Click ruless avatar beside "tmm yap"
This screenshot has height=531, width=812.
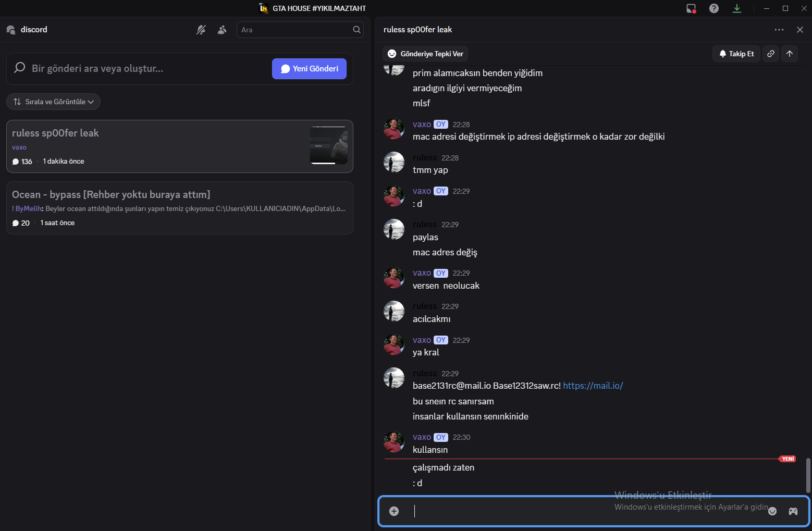point(394,162)
